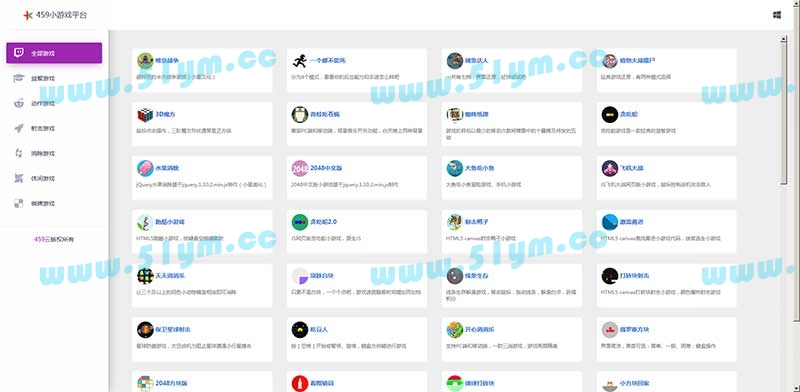
Task: Click the 射击鸭子 HTML5 canvas description text
Action: 481,238
